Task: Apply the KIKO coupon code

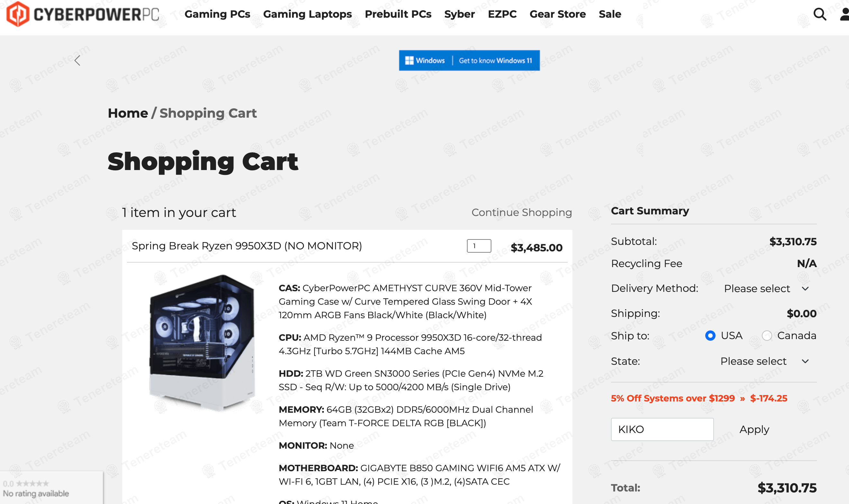Action: tap(754, 429)
